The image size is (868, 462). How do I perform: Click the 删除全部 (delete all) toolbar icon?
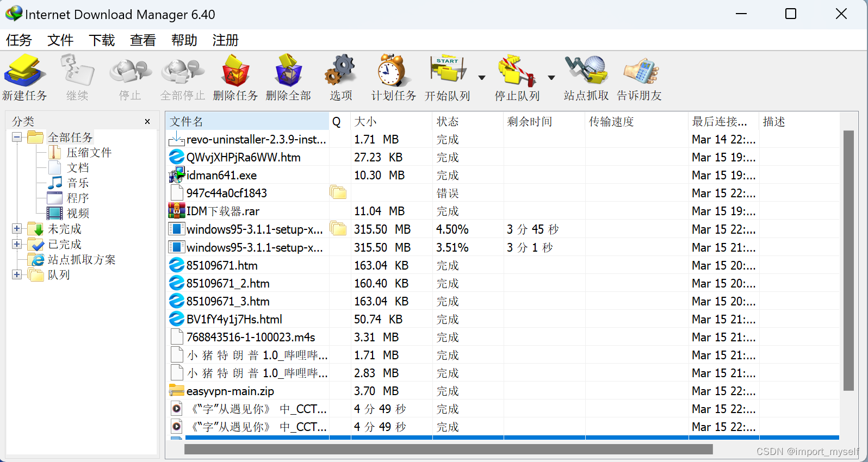pos(288,71)
